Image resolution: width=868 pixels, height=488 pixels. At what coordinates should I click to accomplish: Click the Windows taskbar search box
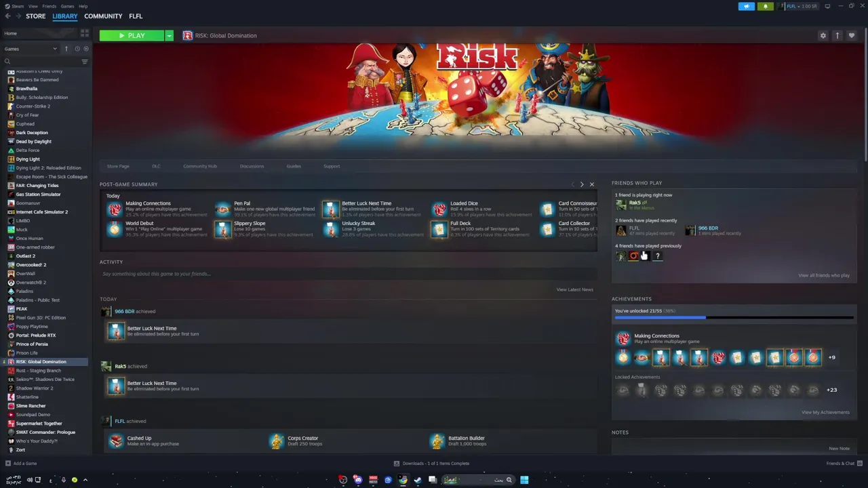click(x=479, y=480)
